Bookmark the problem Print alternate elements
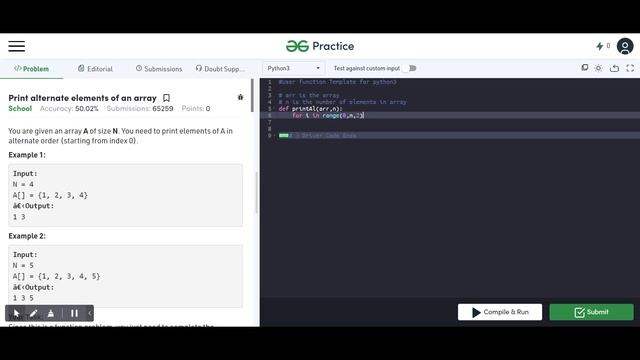 click(x=166, y=98)
